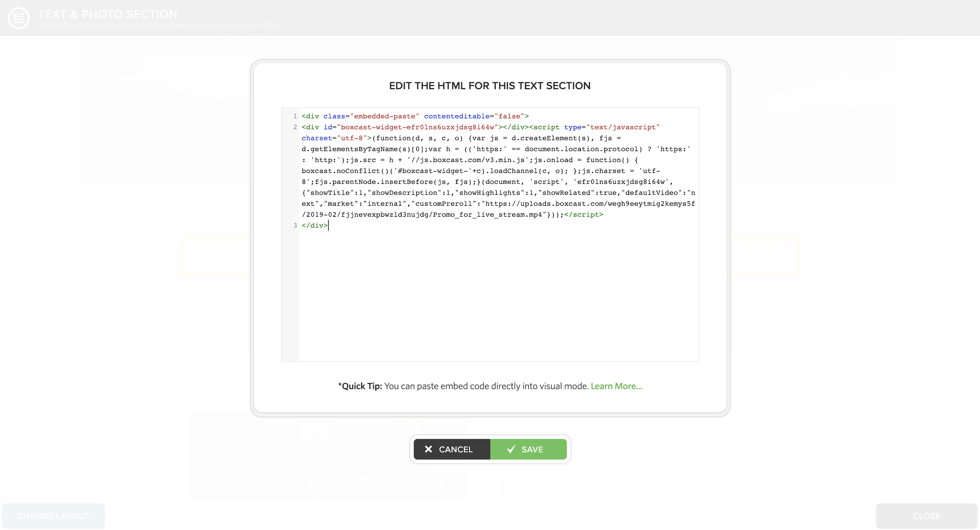Screen dimensions: 980x530
Task: Open the Learn More link
Action: click(x=616, y=386)
